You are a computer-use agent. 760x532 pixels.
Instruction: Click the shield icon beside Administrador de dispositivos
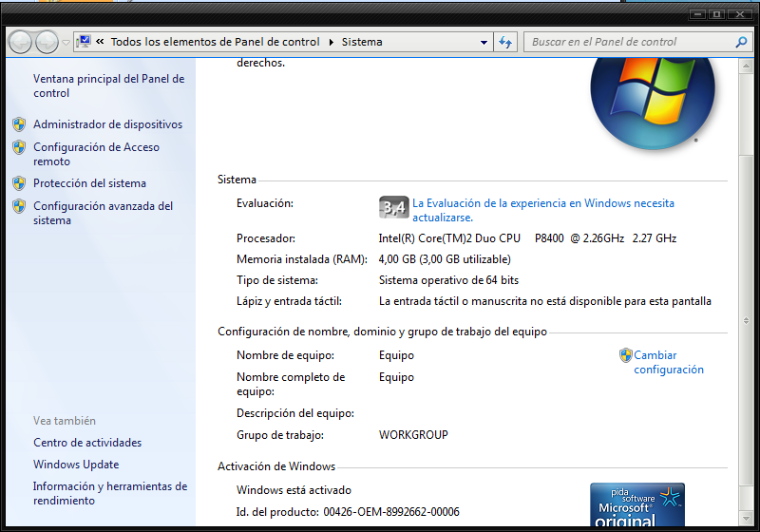tap(19, 124)
